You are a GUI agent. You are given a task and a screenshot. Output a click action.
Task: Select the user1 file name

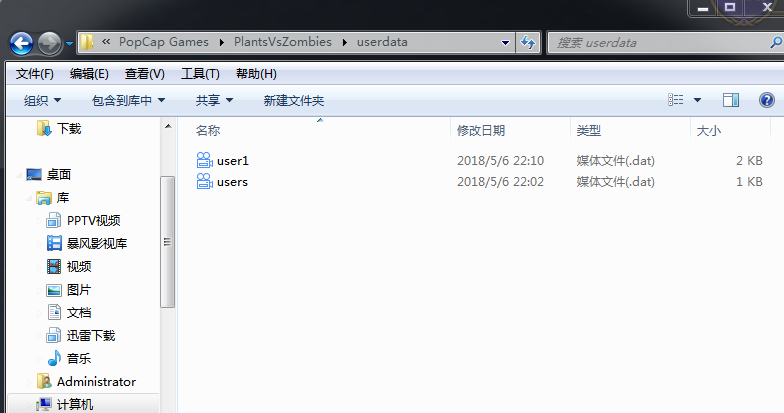click(232, 160)
